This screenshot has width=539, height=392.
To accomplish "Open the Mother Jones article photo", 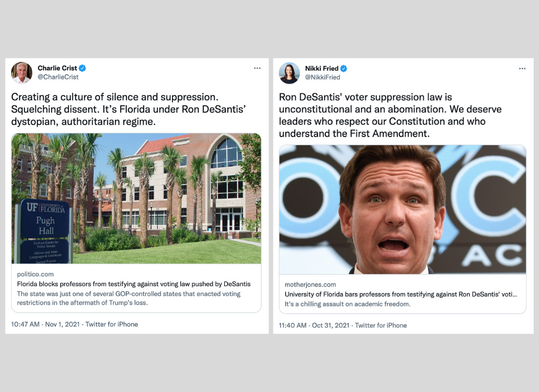I will point(402,209).
